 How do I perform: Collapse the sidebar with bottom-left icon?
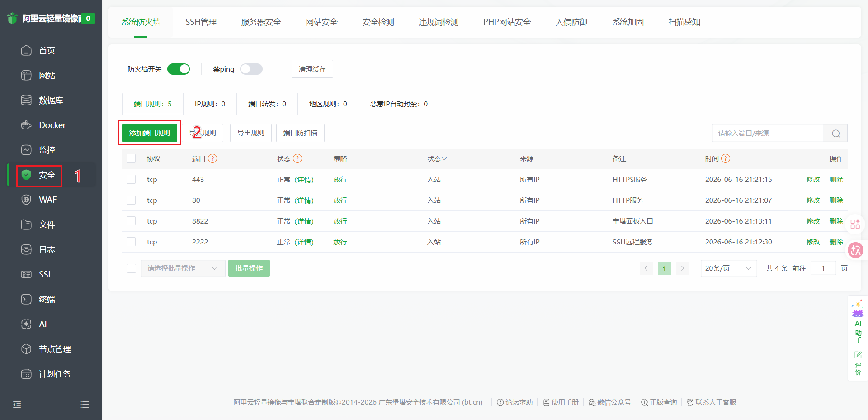point(17,405)
